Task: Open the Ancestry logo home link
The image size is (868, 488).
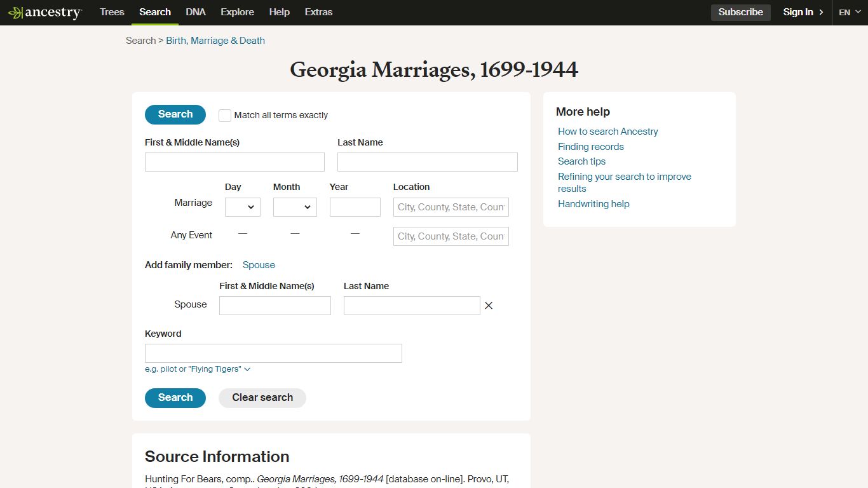Action: coord(44,12)
